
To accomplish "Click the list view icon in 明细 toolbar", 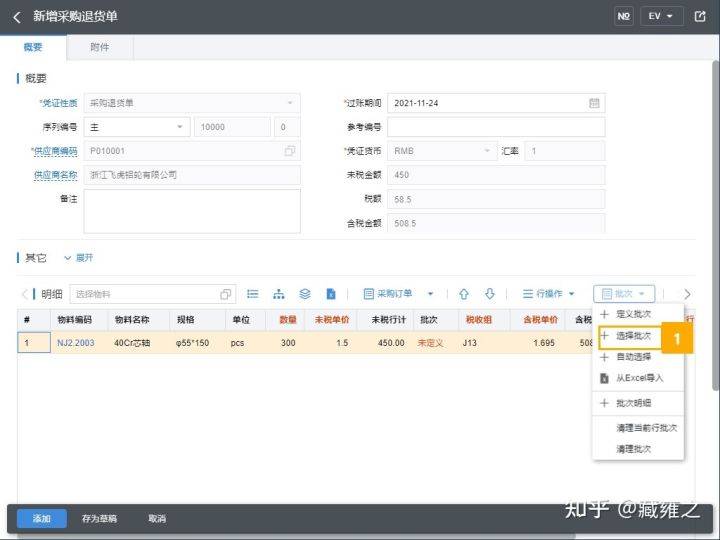I will pos(253,294).
